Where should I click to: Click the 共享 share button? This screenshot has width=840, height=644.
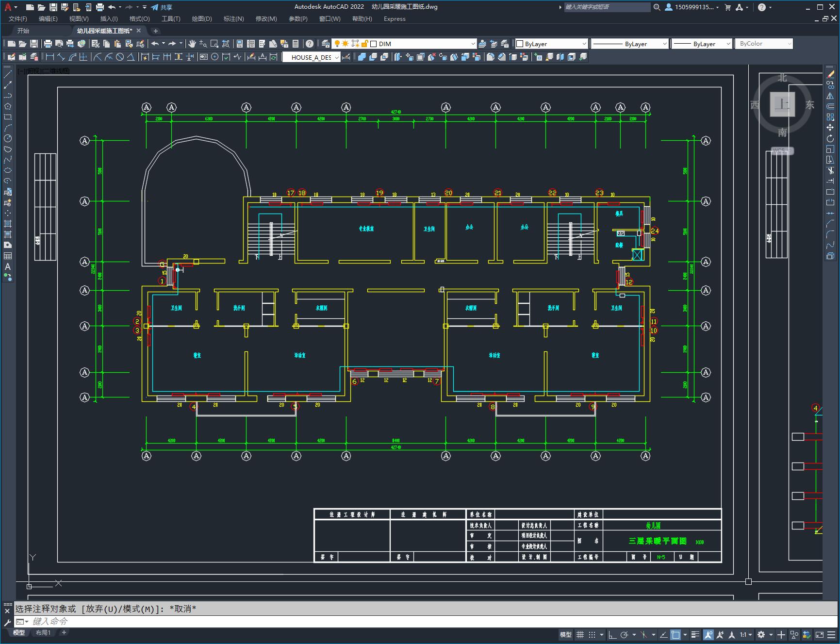pos(162,7)
